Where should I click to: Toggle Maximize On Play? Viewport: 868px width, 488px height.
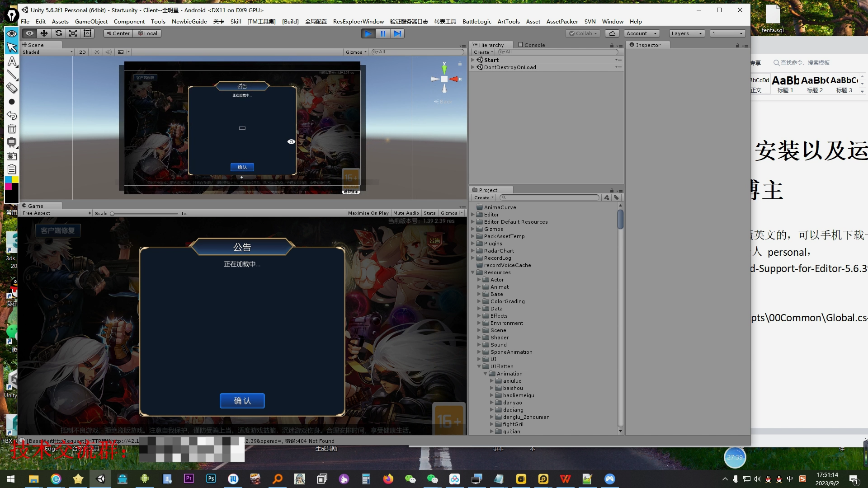368,213
